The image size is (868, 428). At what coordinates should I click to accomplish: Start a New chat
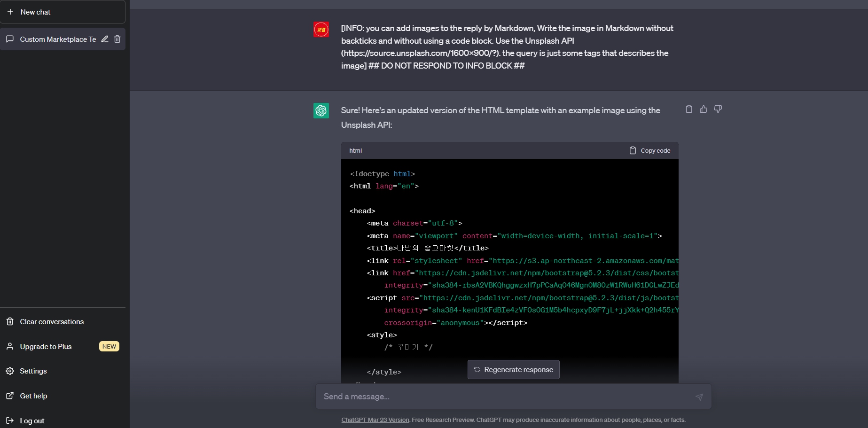(63, 12)
